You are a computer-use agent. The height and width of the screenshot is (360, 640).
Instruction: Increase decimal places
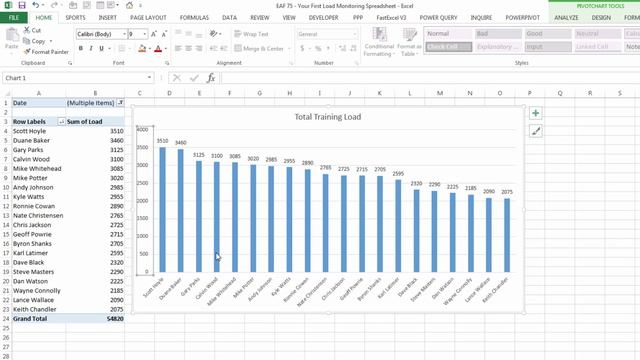point(342,49)
